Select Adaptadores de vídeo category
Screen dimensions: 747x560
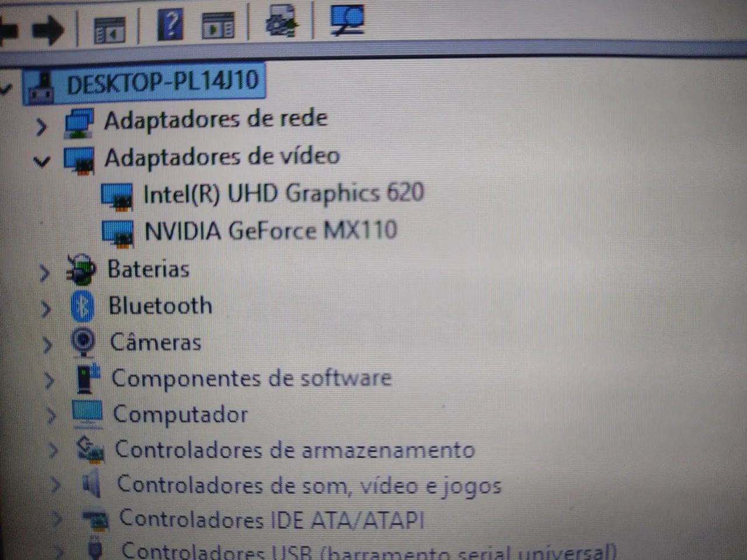222,157
